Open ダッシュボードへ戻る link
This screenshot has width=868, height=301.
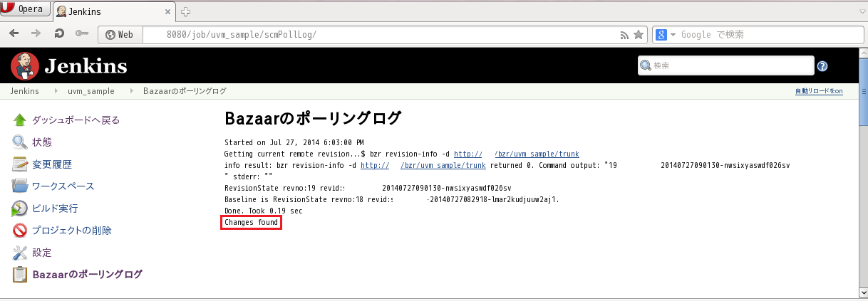tap(76, 120)
